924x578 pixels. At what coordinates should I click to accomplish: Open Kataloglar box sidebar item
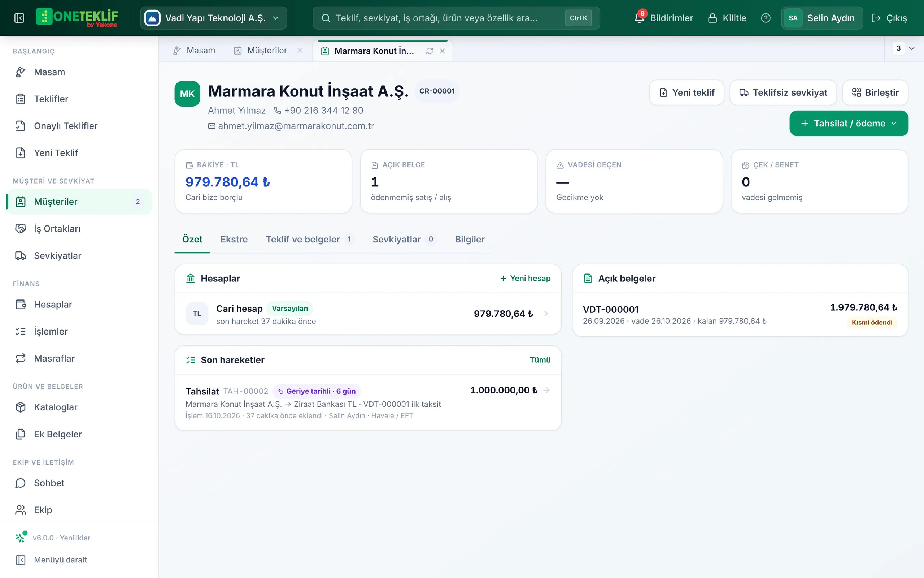pyautogui.click(x=79, y=407)
